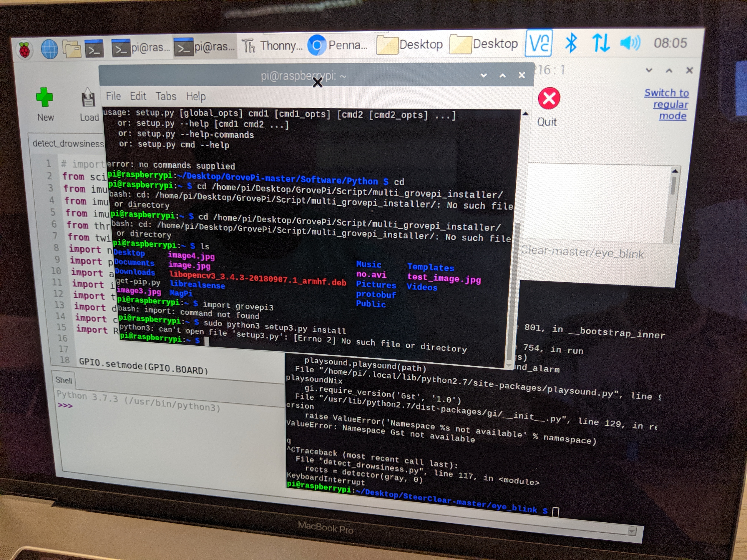Open the file manager taskbar icon
The width and height of the screenshot is (747, 560).
pyautogui.click(x=72, y=49)
